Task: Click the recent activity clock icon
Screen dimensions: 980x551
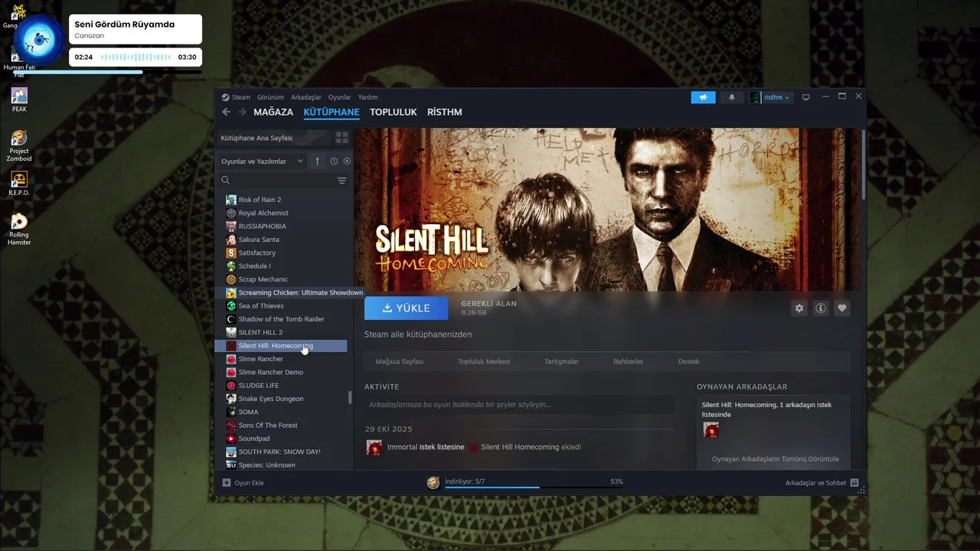Action: pos(334,161)
